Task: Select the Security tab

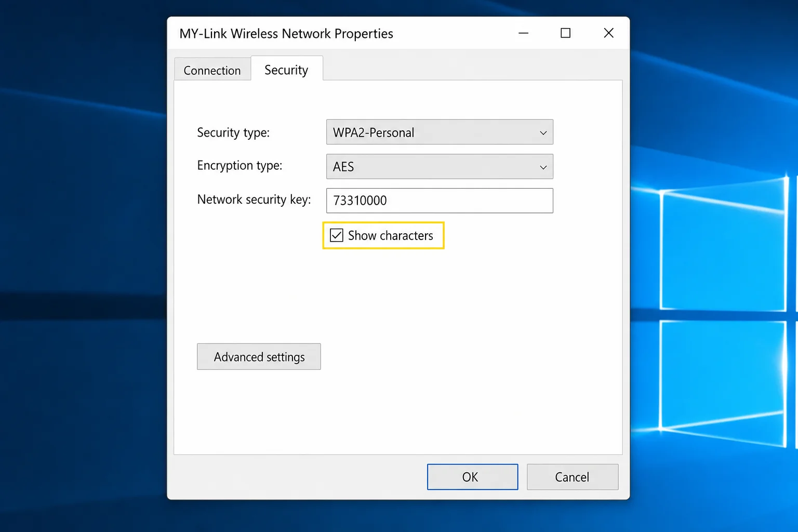Action: [x=286, y=70]
